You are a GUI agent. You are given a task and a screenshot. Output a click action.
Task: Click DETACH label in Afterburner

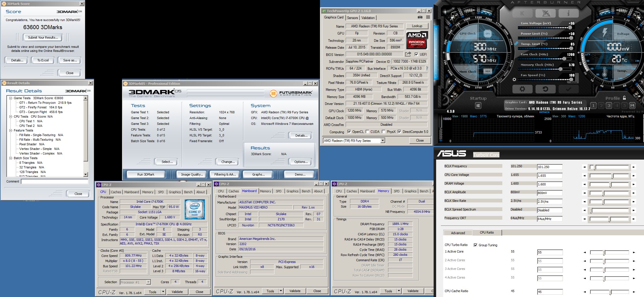(x=544, y=112)
